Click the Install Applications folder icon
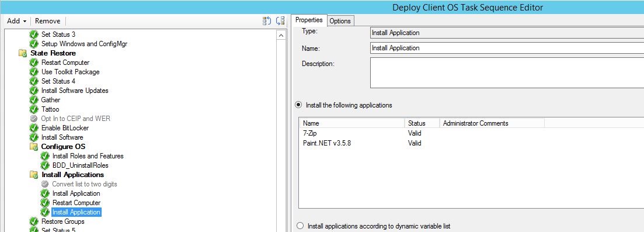The width and height of the screenshot is (644, 232). (34, 175)
